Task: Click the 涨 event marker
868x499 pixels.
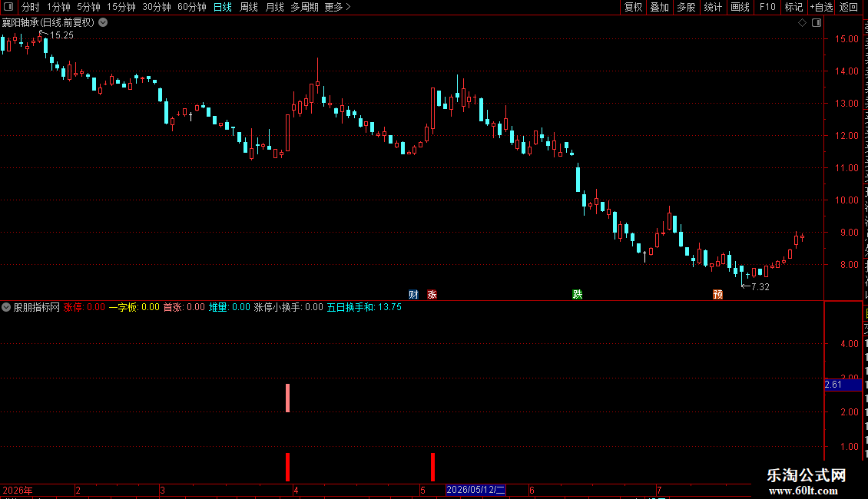Action: click(x=432, y=294)
